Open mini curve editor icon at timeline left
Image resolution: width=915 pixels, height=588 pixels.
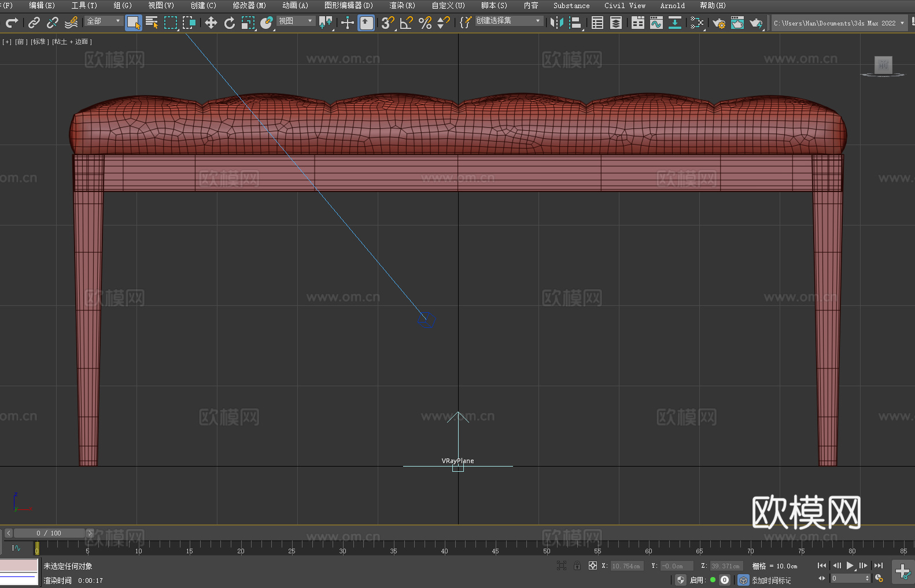click(x=16, y=548)
